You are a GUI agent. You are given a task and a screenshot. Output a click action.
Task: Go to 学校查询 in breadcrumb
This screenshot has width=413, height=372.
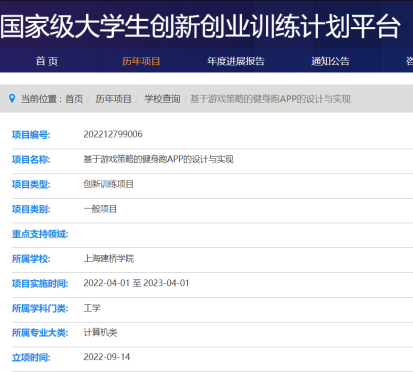pyautogui.click(x=162, y=99)
